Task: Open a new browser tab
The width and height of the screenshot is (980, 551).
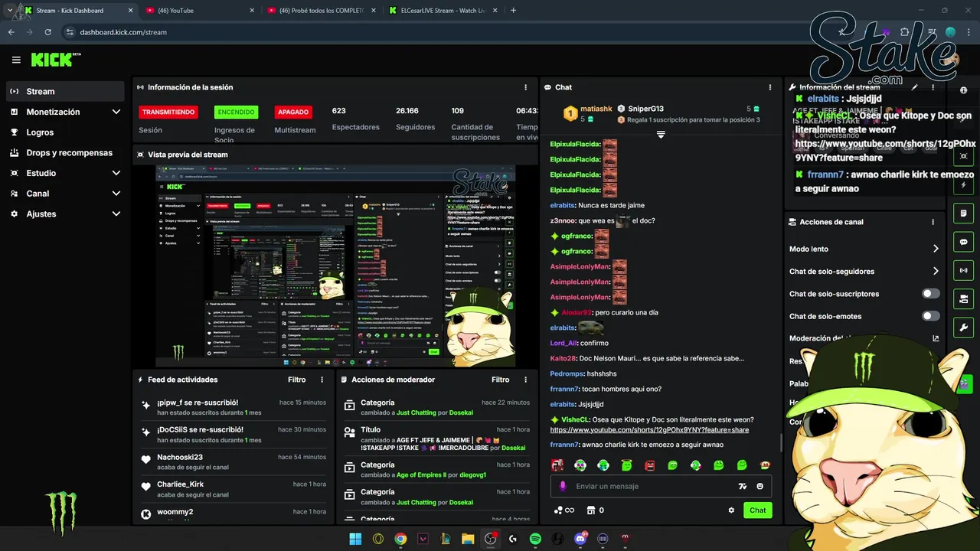Action: click(514, 11)
